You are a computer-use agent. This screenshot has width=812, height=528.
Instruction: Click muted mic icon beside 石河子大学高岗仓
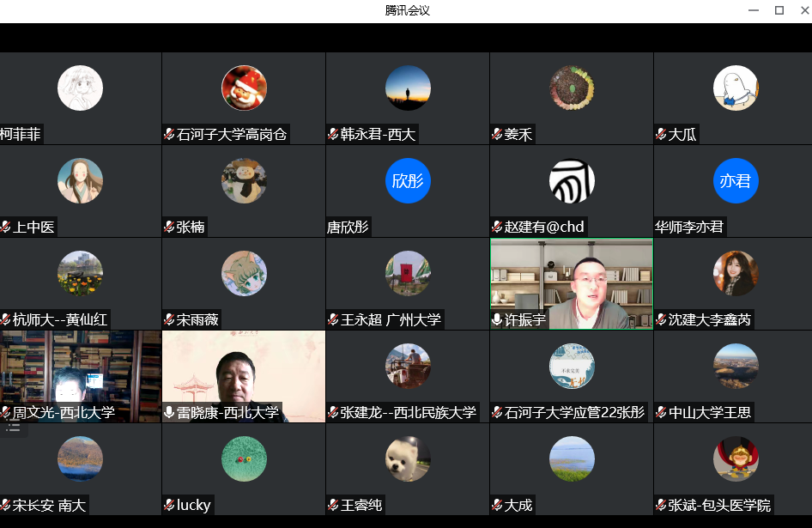coord(170,134)
